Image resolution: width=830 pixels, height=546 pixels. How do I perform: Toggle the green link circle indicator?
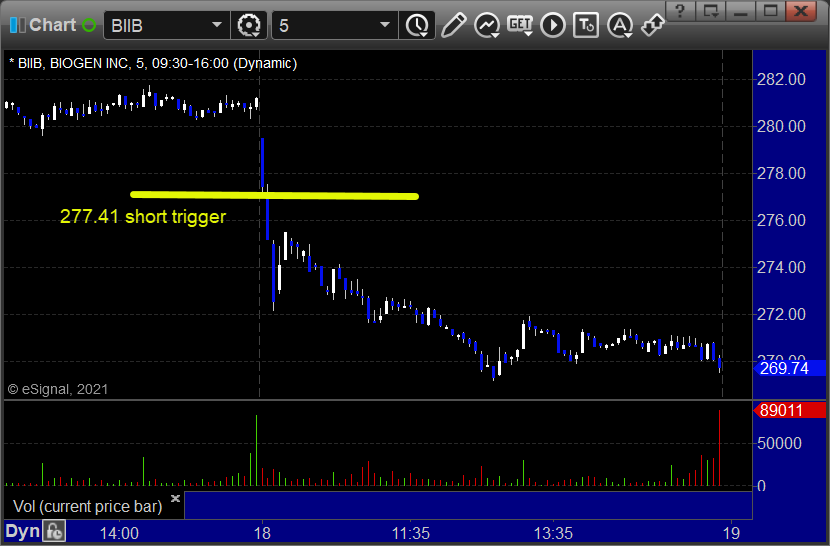coord(89,25)
